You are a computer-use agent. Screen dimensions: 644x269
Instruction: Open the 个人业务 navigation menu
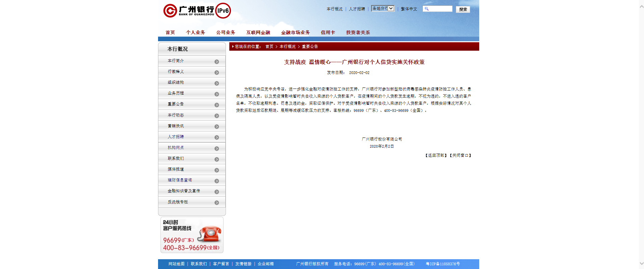[196, 32]
